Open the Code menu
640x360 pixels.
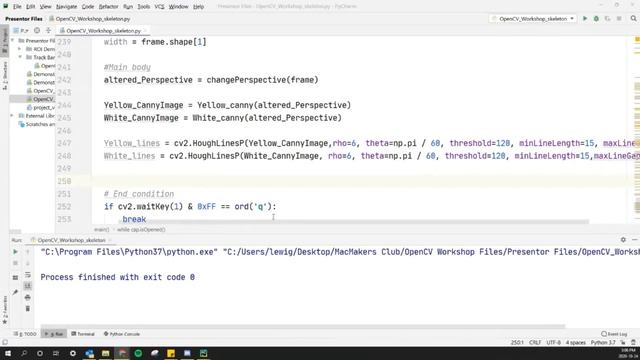point(88,7)
